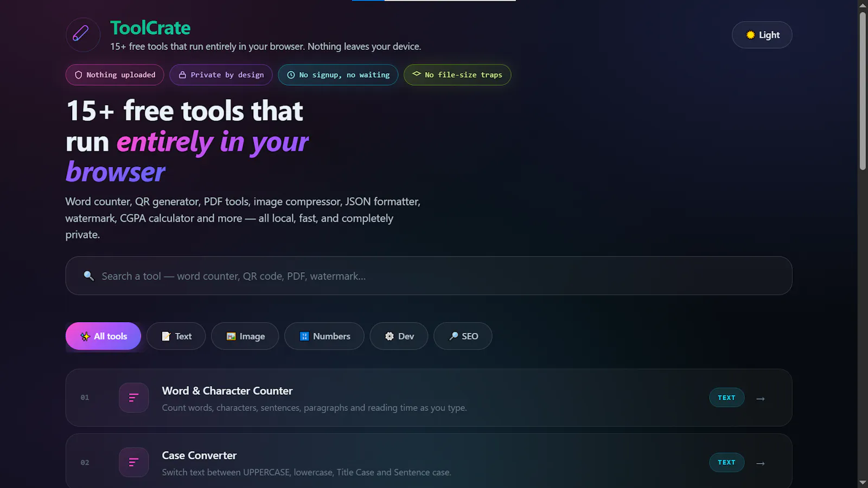Select the All tools filter tab
The image size is (868, 488).
coord(103,336)
